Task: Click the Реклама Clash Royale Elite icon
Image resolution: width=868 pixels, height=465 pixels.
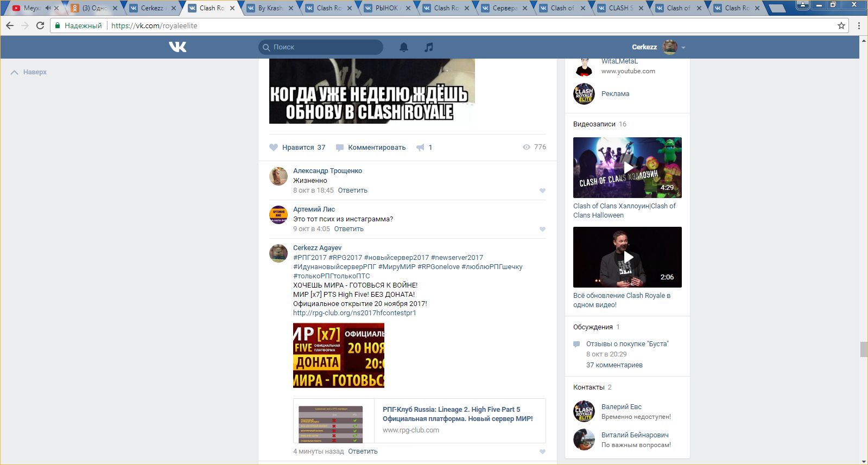Action: pos(584,94)
